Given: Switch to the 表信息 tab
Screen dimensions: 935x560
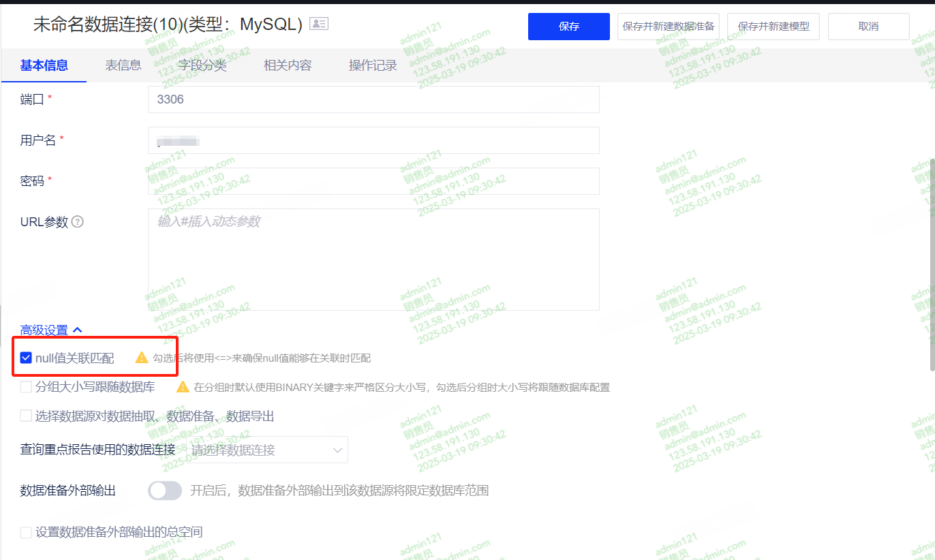Looking at the screenshot, I should pos(123,65).
